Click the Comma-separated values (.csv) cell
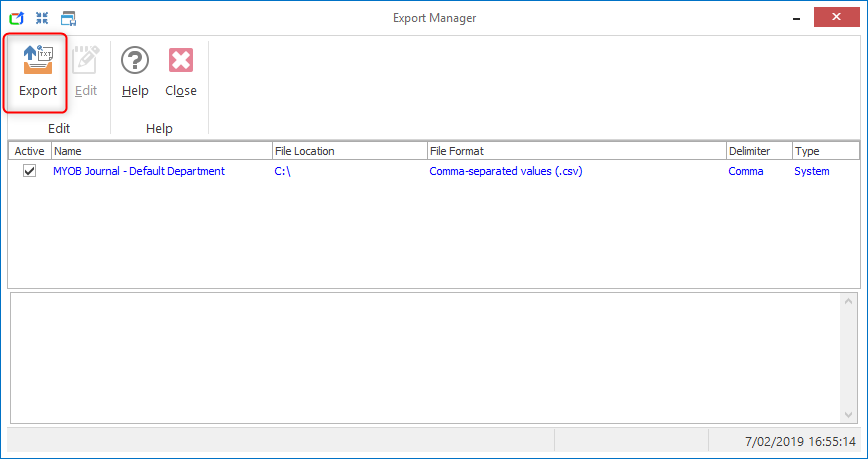This screenshot has height=459, width=868. tap(505, 171)
